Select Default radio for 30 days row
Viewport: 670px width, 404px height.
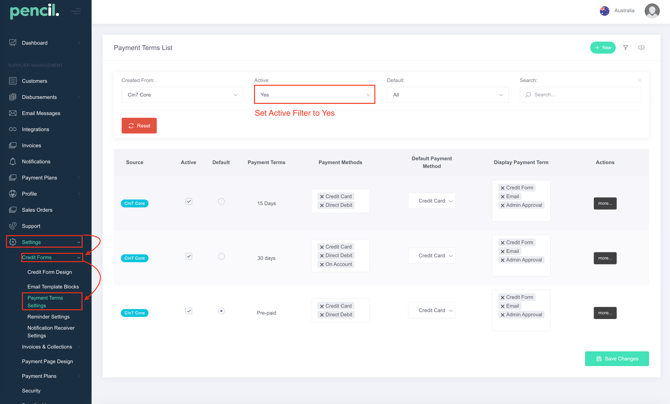coord(221,256)
